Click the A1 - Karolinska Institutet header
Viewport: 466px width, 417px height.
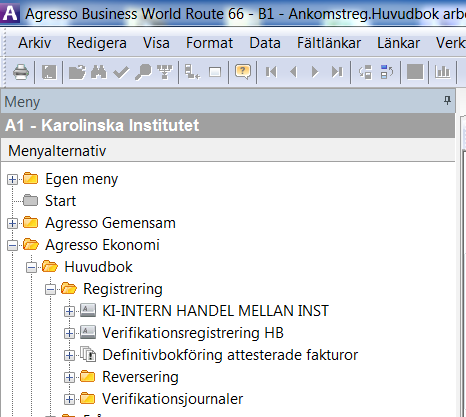[x=228, y=125]
